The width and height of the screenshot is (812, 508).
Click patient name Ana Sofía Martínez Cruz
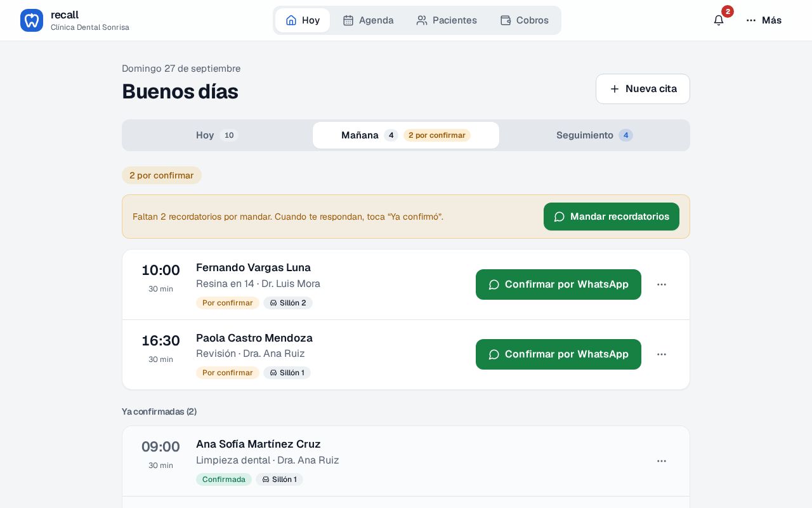coord(258,444)
